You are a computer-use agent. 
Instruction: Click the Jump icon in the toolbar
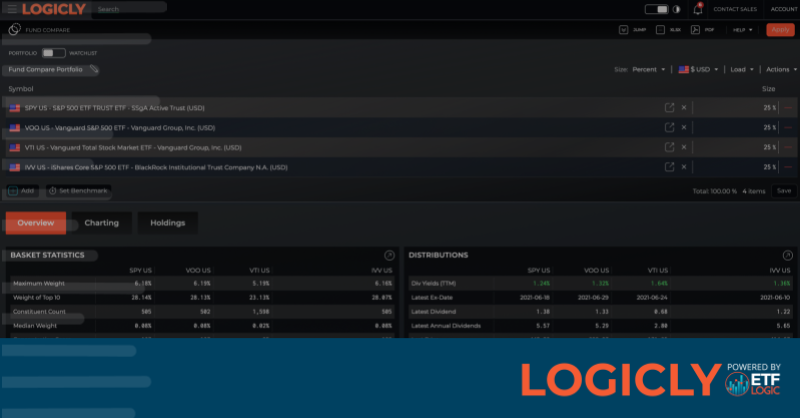click(624, 30)
